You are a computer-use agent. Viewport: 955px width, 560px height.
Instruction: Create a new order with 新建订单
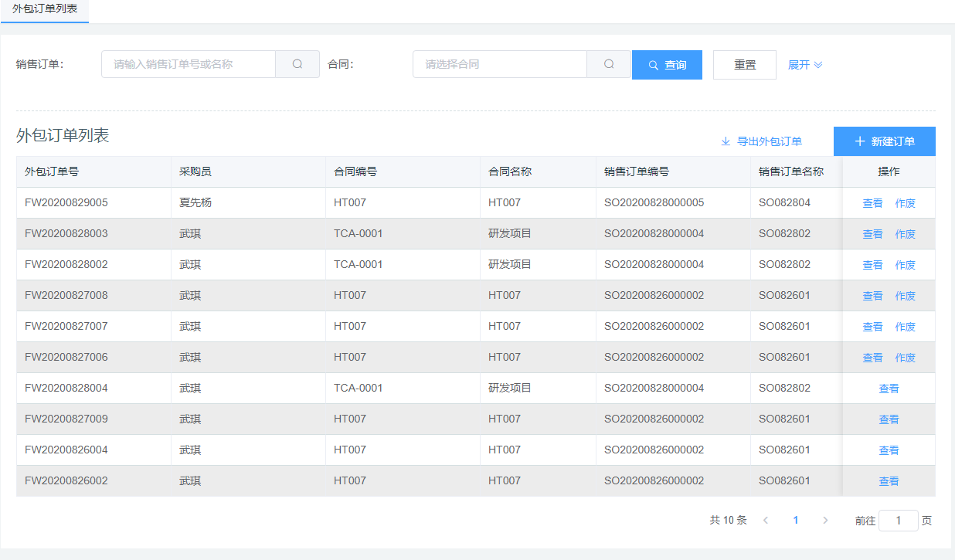coord(885,141)
